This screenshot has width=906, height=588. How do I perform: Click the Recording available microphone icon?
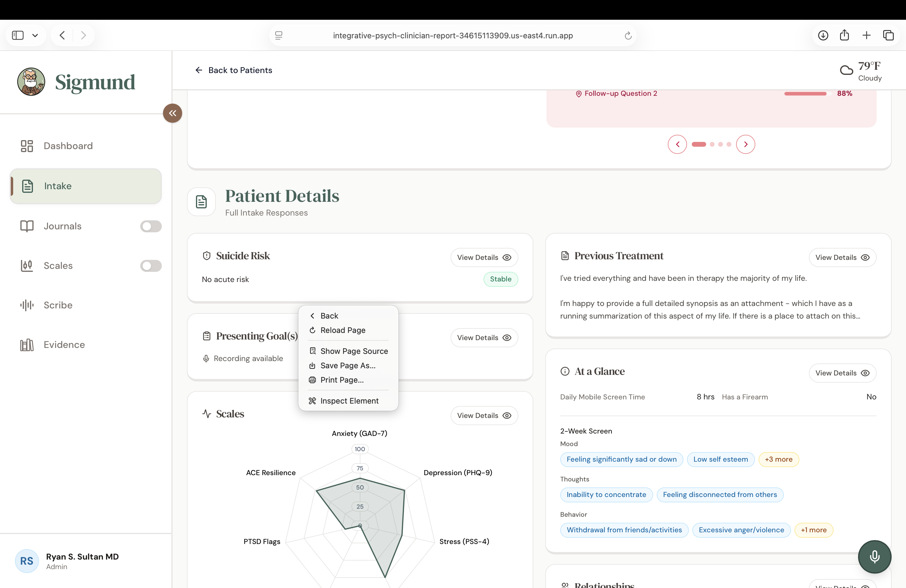point(206,359)
